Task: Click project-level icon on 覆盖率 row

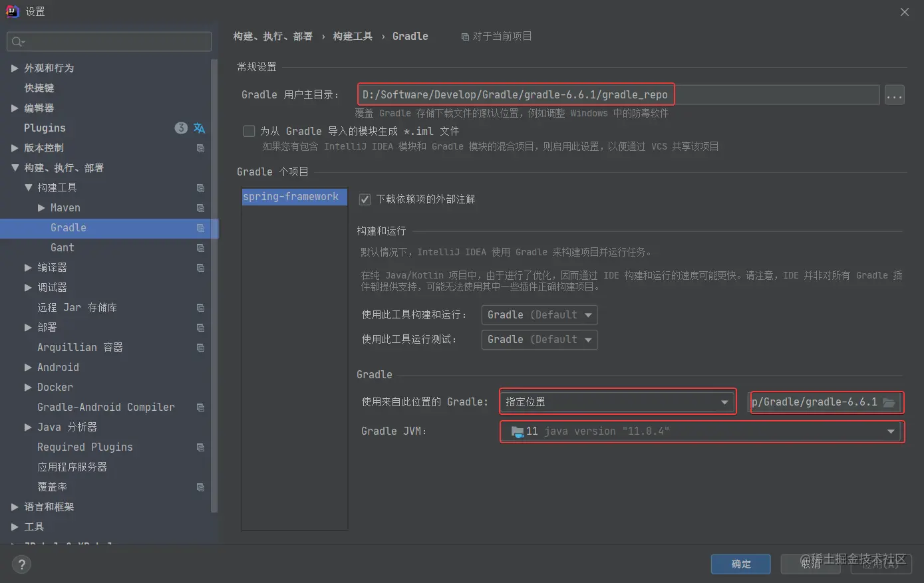Action: click(200, 487)
